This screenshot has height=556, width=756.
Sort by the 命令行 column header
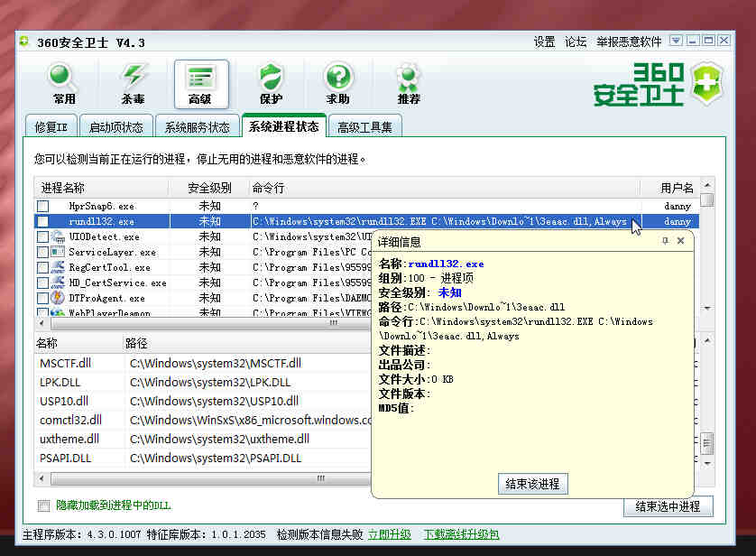(x=445, y=188)
